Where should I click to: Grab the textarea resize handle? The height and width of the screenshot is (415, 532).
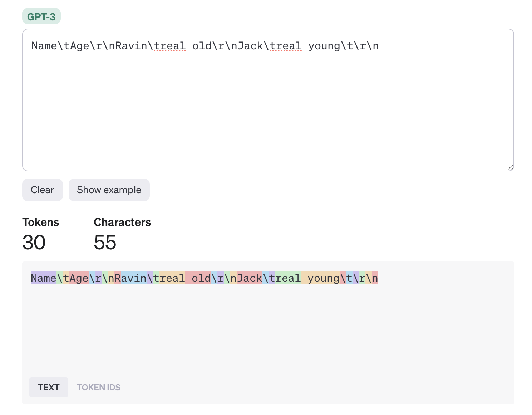tap(510, 167)
